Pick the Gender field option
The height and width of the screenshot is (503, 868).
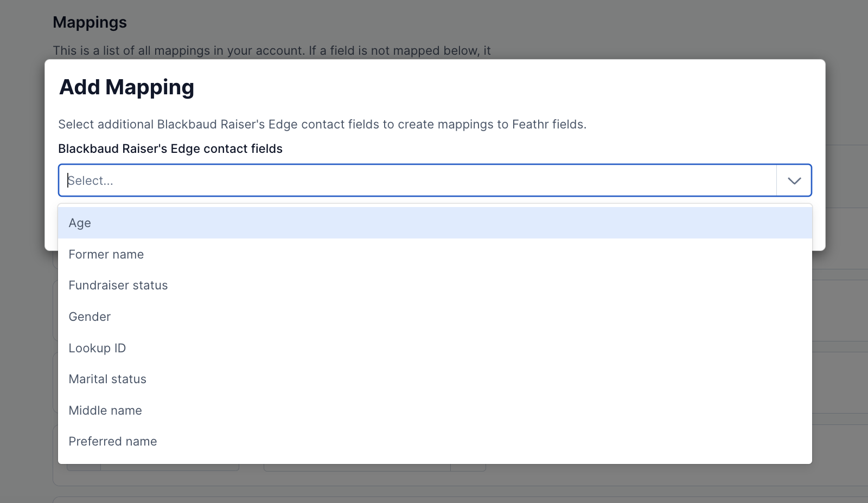tap(435, 317)
